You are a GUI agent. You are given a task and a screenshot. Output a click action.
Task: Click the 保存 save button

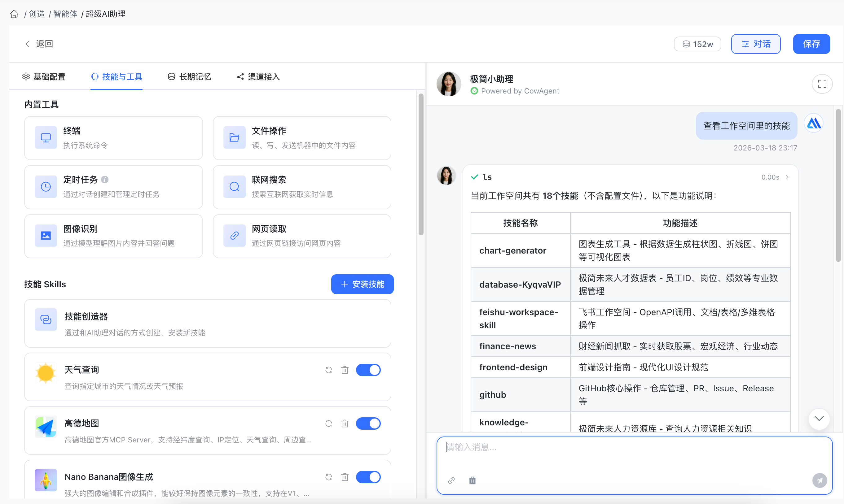811,44
